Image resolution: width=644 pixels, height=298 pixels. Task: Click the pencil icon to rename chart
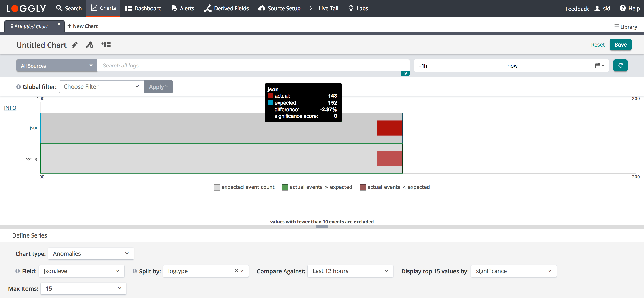coord(74,45)
